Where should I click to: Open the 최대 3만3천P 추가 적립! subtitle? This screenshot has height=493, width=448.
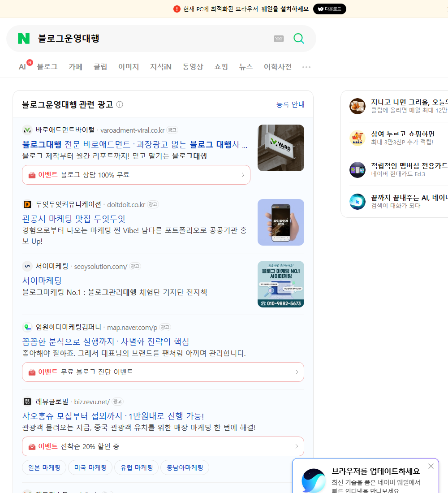coord(402,142)
